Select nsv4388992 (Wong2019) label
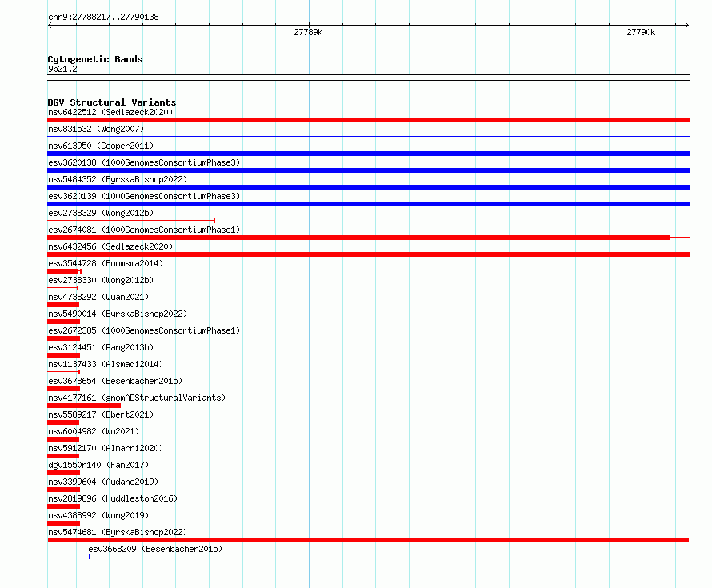 click(x=98, y=515)
